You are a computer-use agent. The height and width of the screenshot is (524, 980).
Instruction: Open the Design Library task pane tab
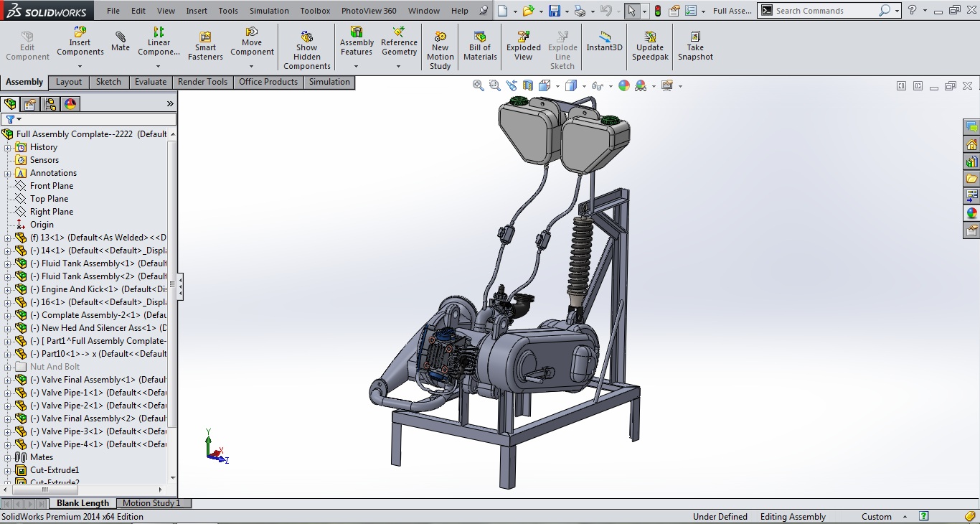[x=971, y=162]
